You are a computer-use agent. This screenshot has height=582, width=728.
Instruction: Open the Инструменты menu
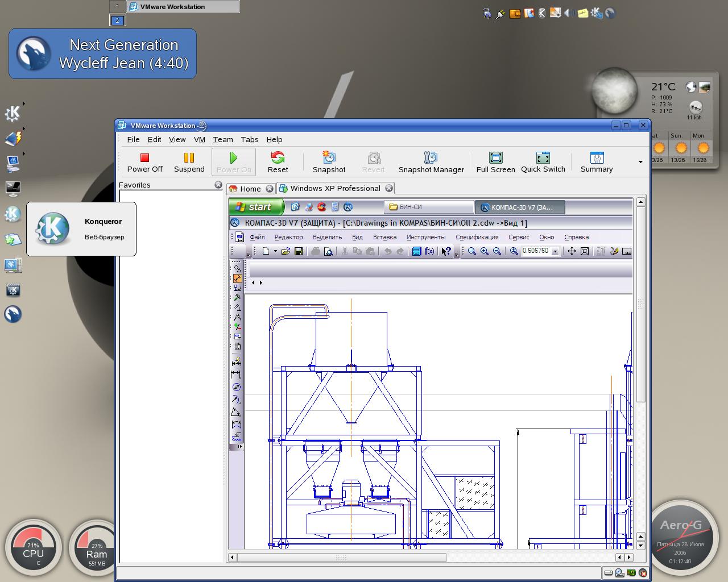click(425, 237)
